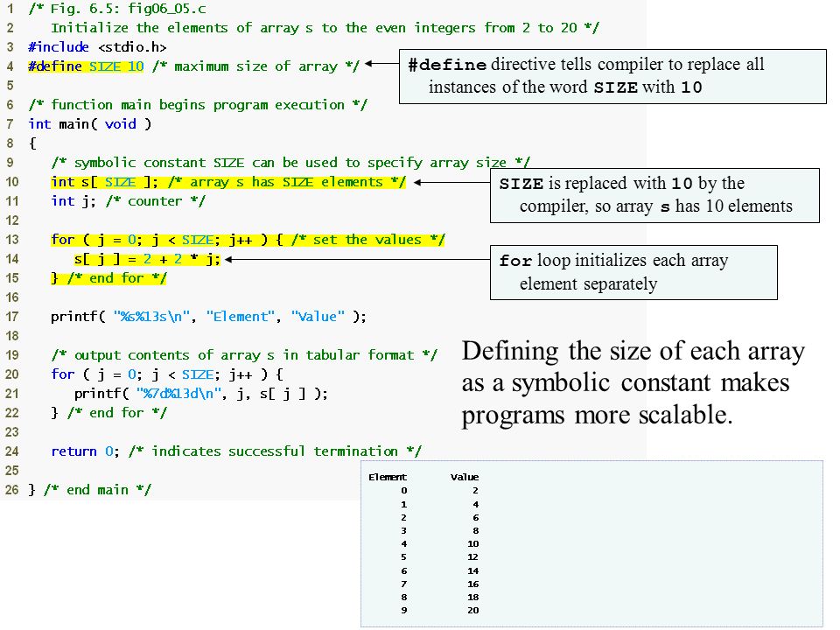The width and height of the screenshot is (840, 630).
Task: Click the 'for loop initializes each array' callout text
Action: (613, 272)
